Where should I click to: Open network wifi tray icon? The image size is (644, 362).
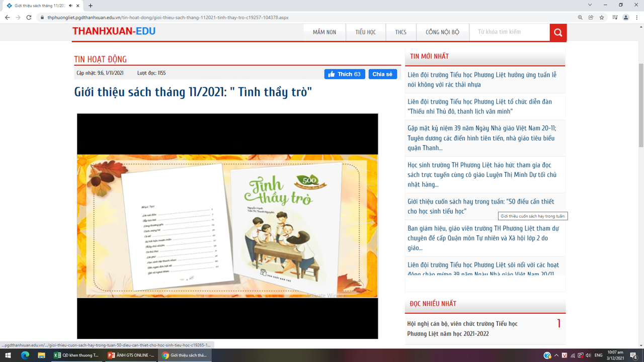tap(573, 355)
